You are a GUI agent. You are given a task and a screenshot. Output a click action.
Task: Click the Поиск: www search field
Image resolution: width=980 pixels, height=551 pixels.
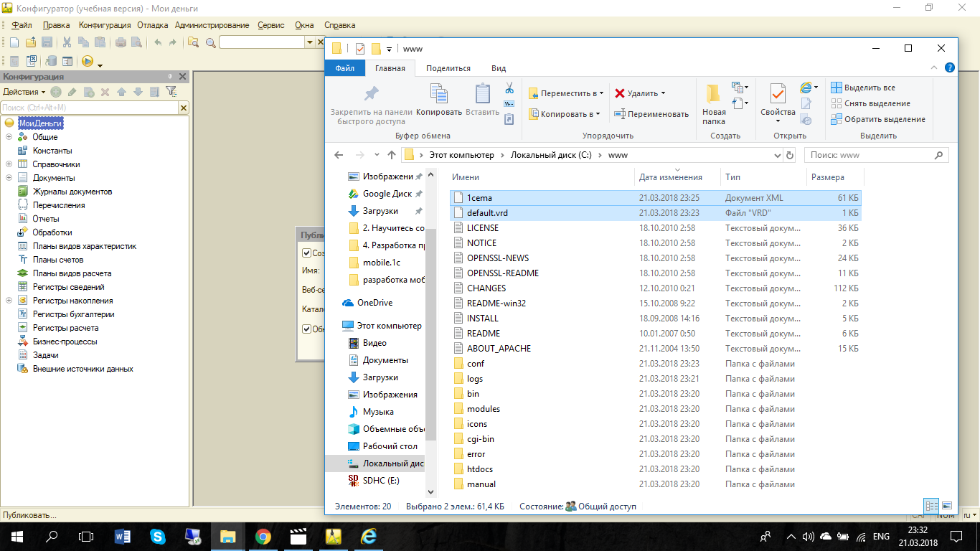click(x=868, y=155)
